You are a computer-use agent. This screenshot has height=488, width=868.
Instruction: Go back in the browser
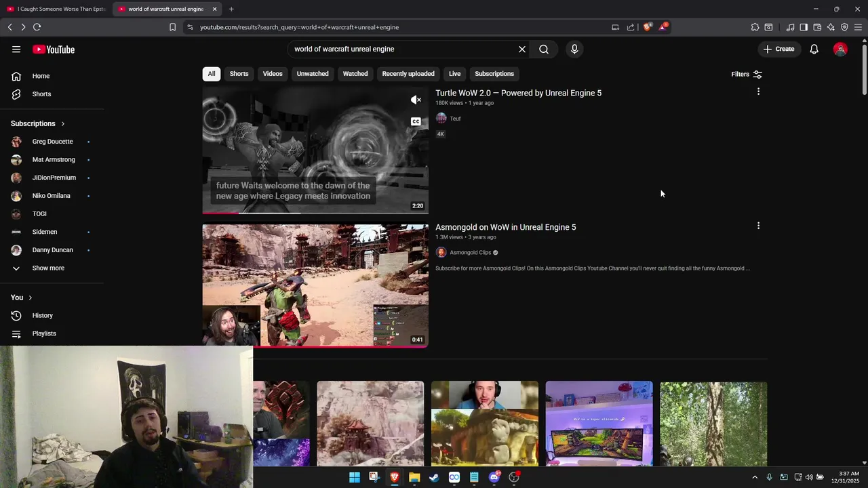point(9,27)
